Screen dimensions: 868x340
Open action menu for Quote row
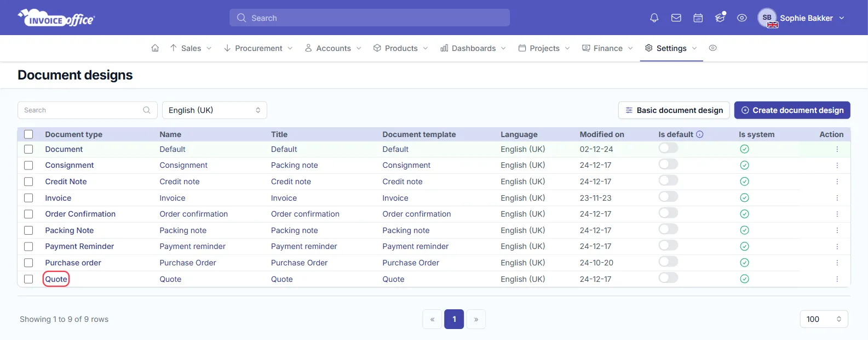pos(837,279)
